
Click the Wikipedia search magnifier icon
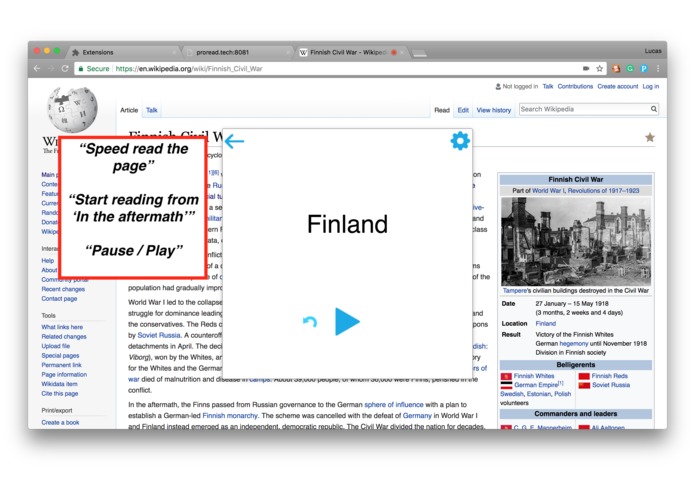point(654,109)
